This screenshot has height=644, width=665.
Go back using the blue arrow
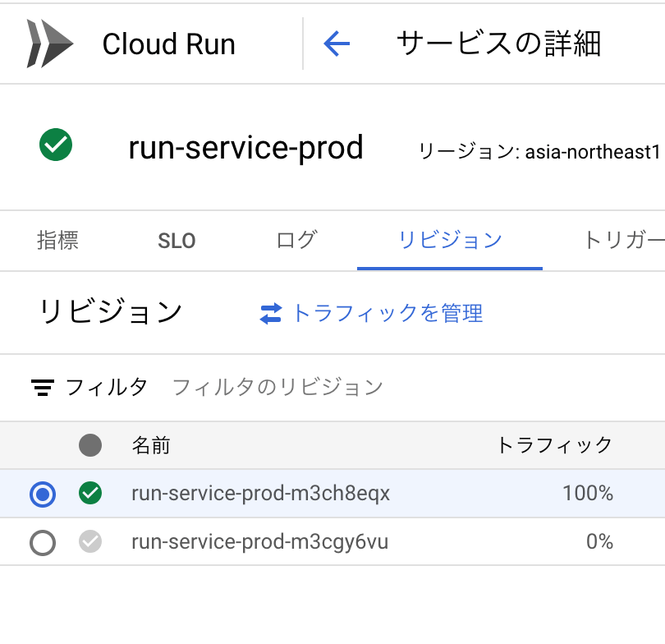click(x=337, y=44)
